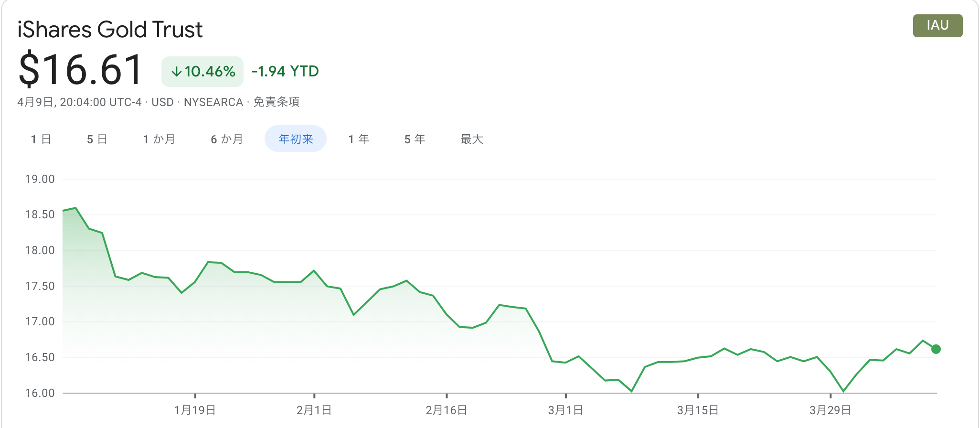The width and height of the screenshot is (980, 428).
Task: Click the IAU ticker badge
Action: (937, 25)
